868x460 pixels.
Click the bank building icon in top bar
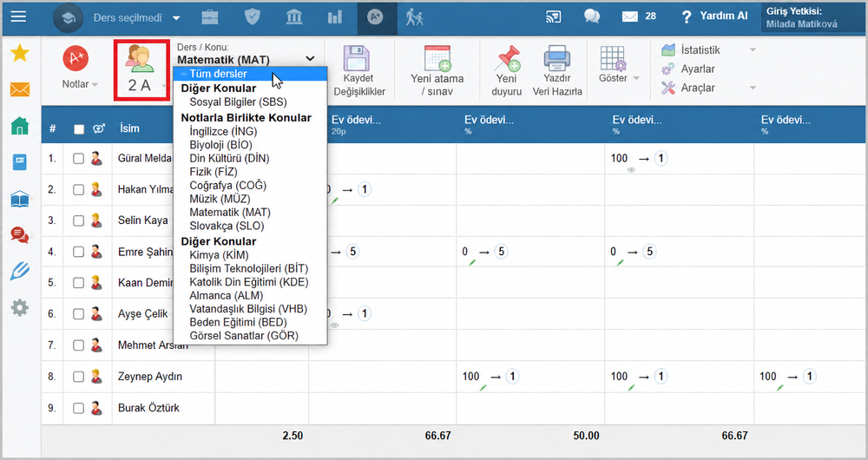[x=294, y=17]
